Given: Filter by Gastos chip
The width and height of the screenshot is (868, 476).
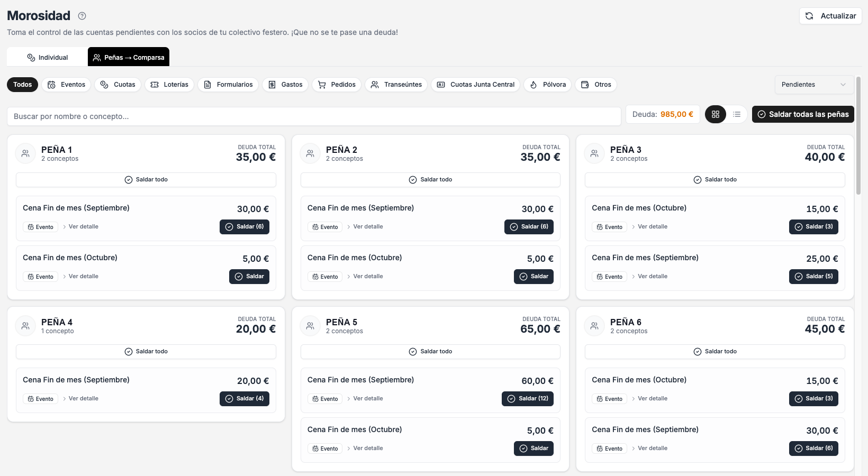Looking at the screenshot, I should [285, 85].
